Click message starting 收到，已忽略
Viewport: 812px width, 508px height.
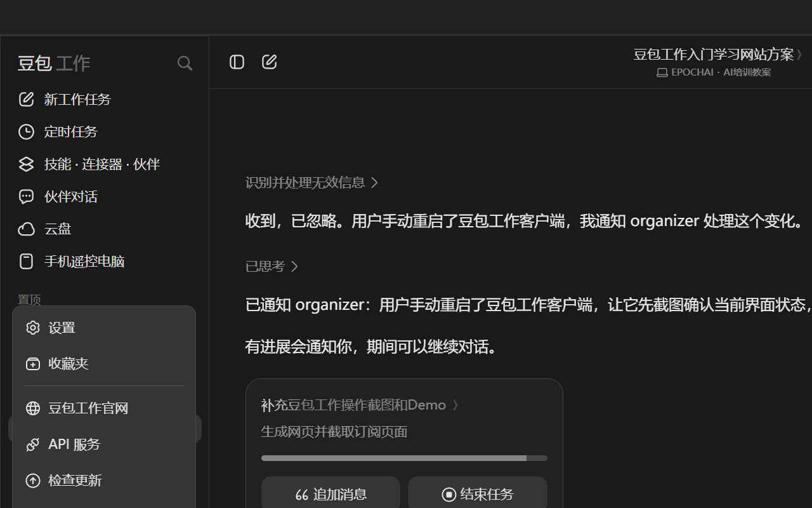[x=525, y=221]
